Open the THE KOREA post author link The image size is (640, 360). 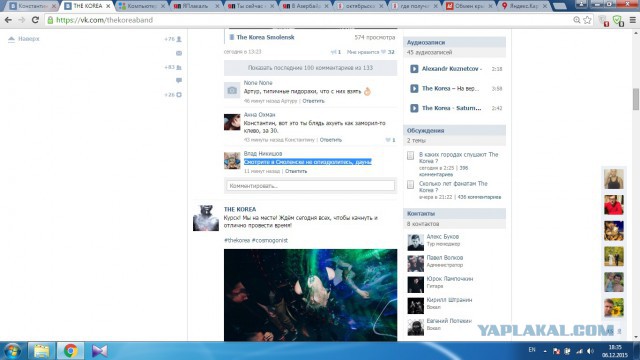(240, 209)
